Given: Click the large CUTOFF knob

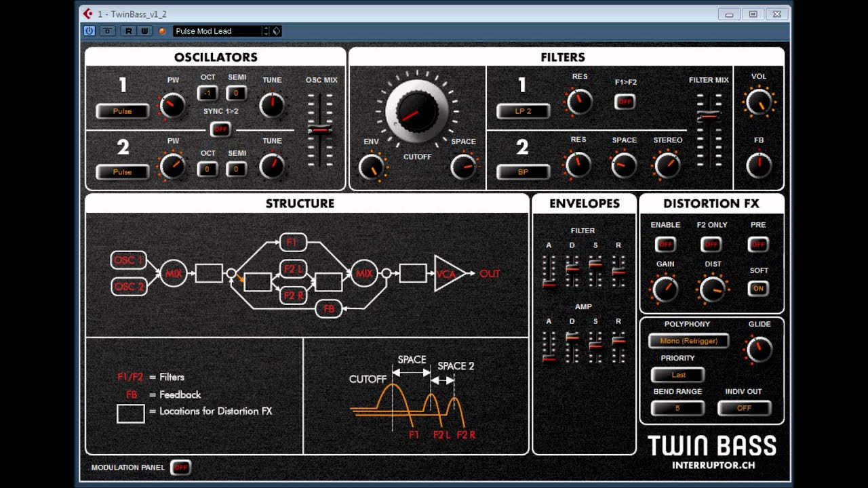Looking at the screenshot, I should [x=417, y=111].
